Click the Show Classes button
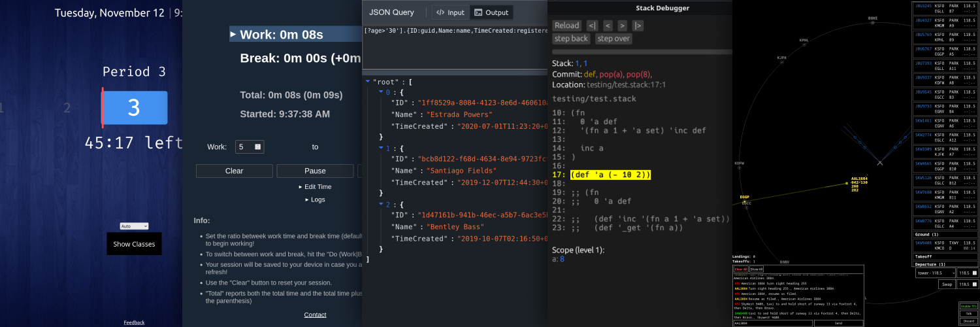This screenshot has height=327, width=980. [134, 244]
